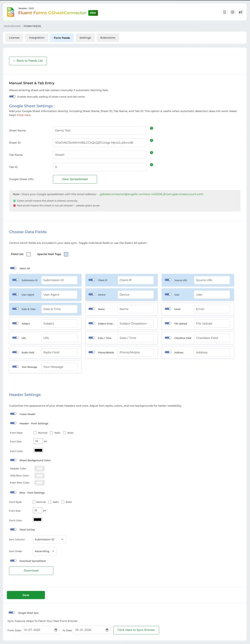Click help icon next to Tab Name

point(152,153)
